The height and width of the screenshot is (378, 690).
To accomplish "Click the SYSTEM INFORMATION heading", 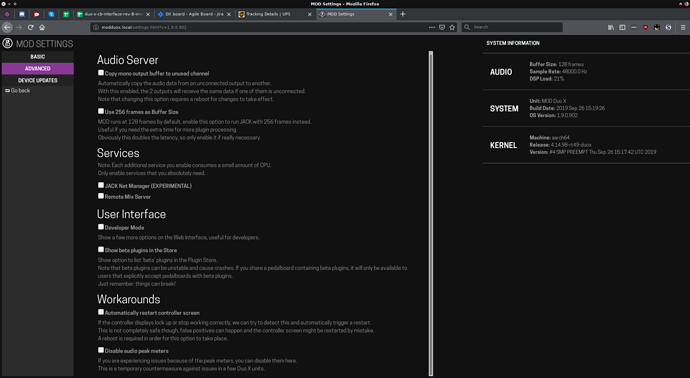I will (513, 43).
